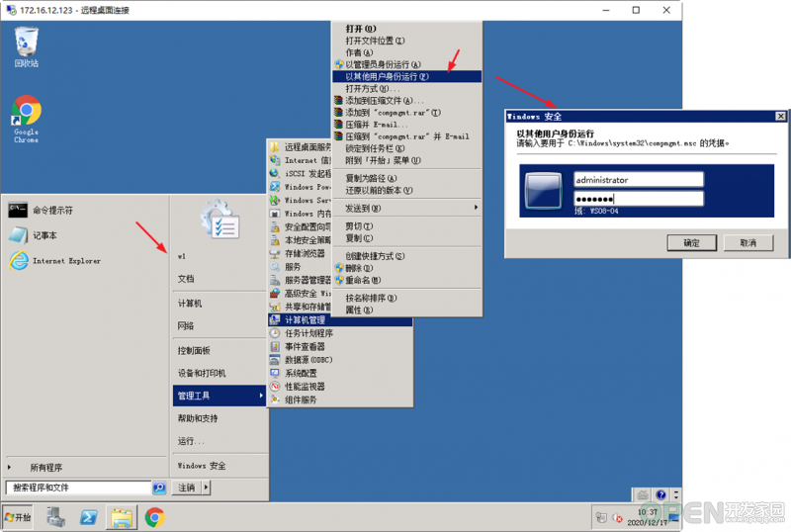Select 以管理员身份运行 in the context menu
The image size is (791, 532).
(x=406, y=64)
